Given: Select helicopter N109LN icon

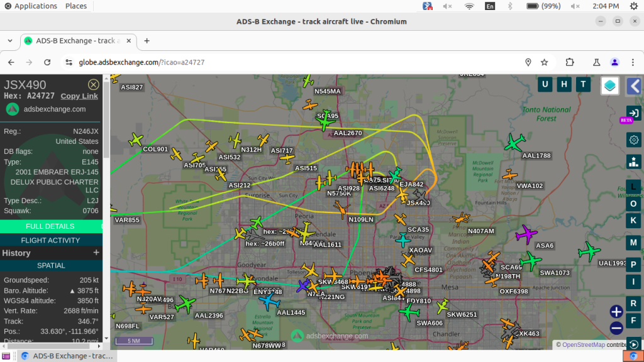Looking at the screenshot, I should coord(341,209).
